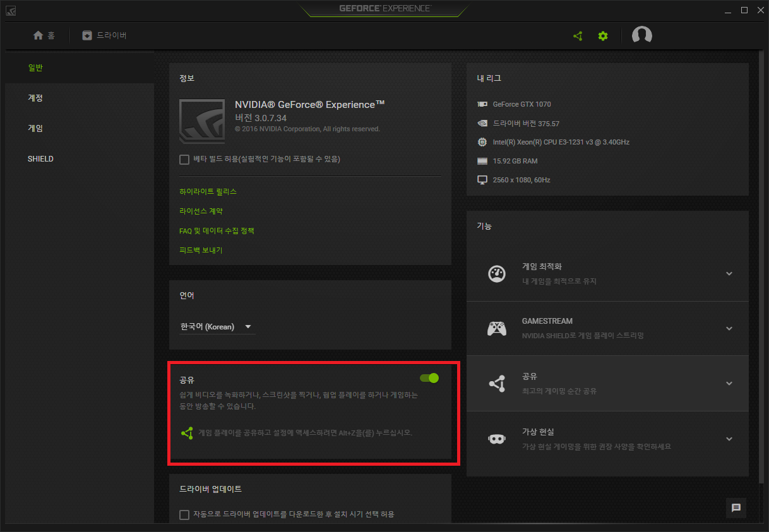Turn off the 공유 share toggle

(x=429, y=378)
